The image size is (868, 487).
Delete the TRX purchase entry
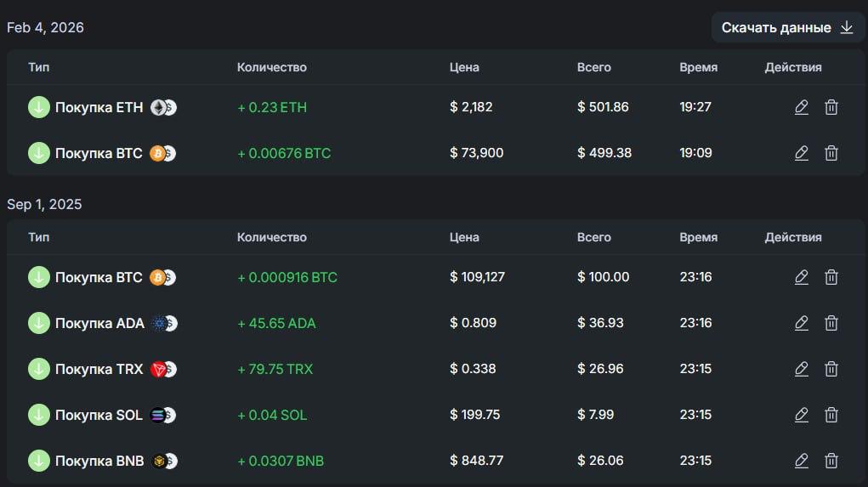(831, 369)
